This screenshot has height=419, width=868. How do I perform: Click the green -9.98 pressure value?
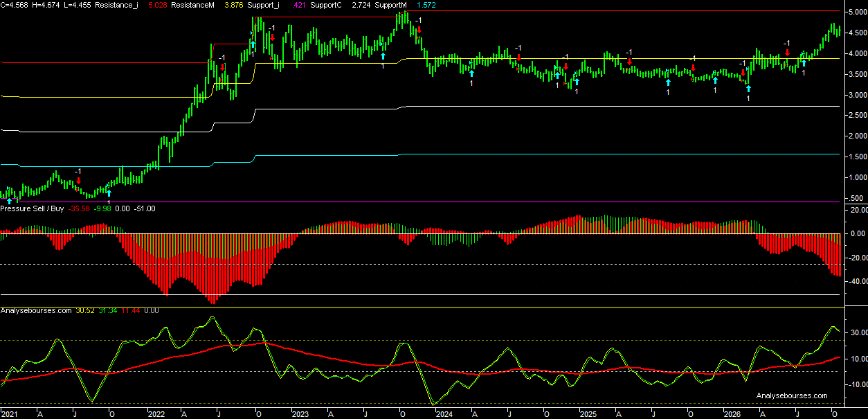pyautogui.click(x=102, y=208)
